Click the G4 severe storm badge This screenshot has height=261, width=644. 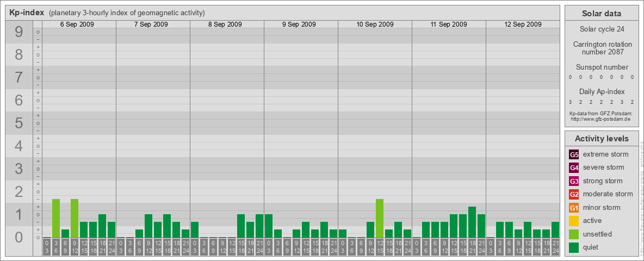click(x=574, y=168)
